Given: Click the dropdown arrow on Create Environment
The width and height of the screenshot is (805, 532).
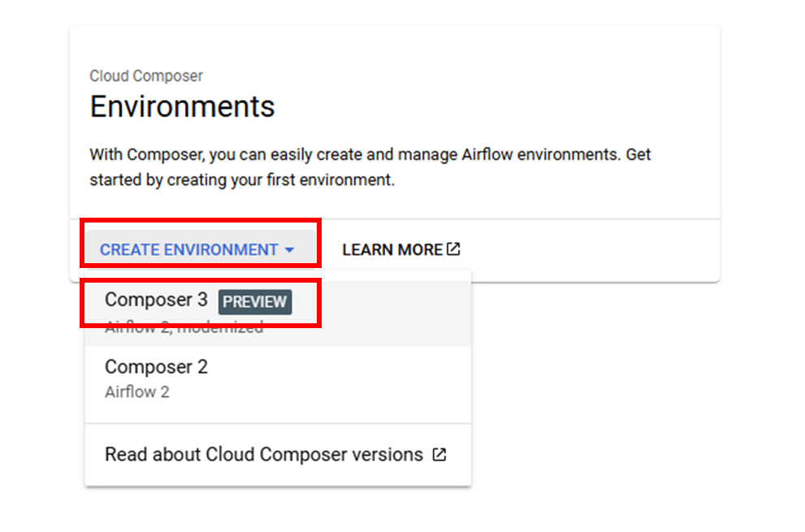Looking at the screenshot, I should 289,250.
